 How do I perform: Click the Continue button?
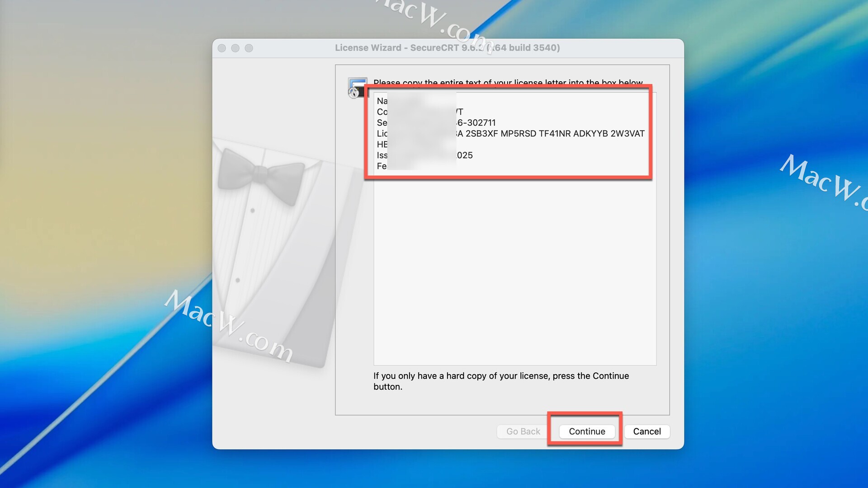(x=587, y=432)
